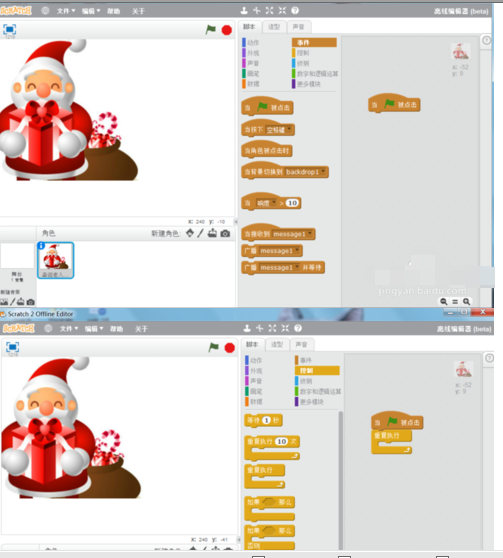The height and width of the screenshot is (558, 503).
Task: Click the red stop button in top window
Action: click(227, 30)
